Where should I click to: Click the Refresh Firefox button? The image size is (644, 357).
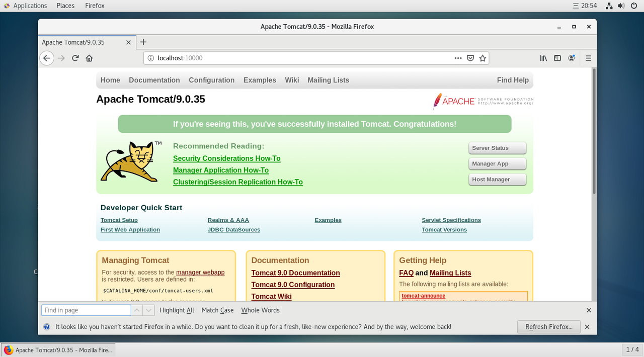coord(548,327)
